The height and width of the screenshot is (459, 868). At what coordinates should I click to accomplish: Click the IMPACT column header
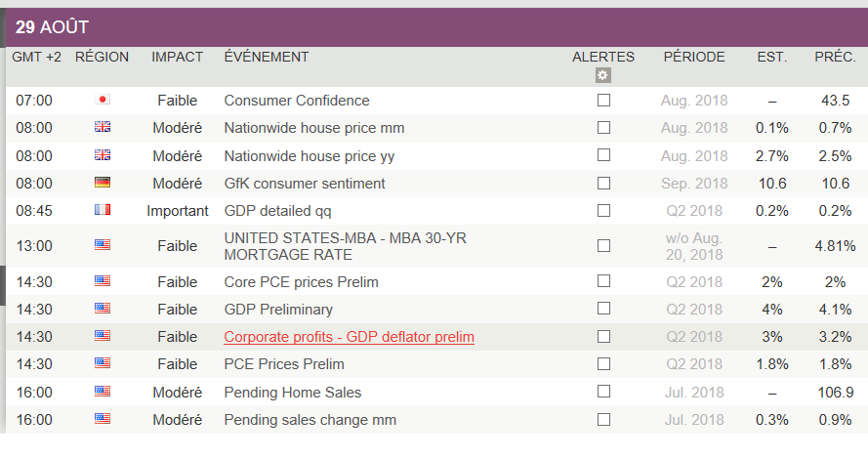[x=177, y=57]
